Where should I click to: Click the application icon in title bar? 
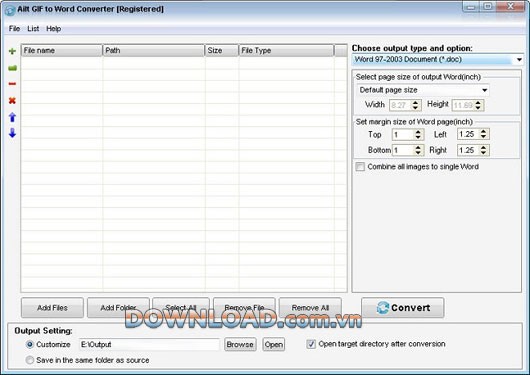(10, 10)
